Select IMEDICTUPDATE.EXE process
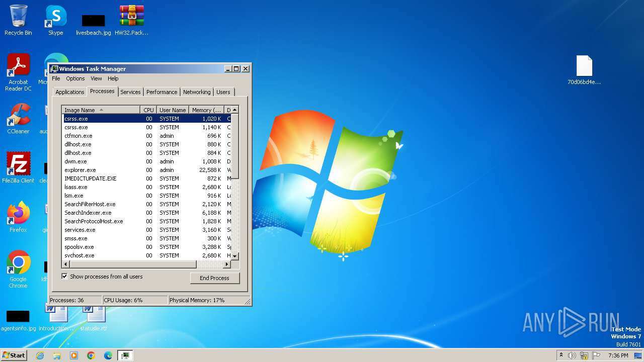 (146, 178)
